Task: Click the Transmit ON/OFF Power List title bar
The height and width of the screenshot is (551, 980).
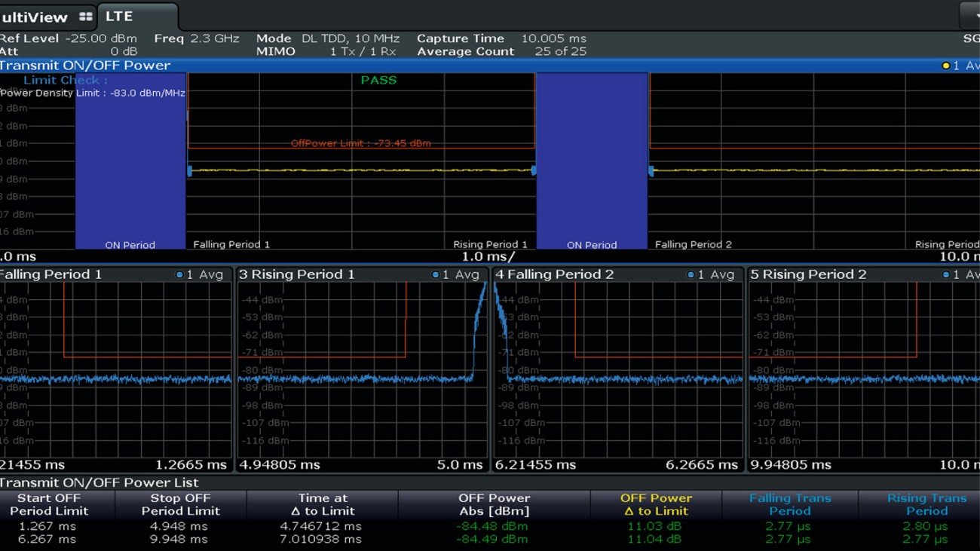Action: tap(98, 482)
